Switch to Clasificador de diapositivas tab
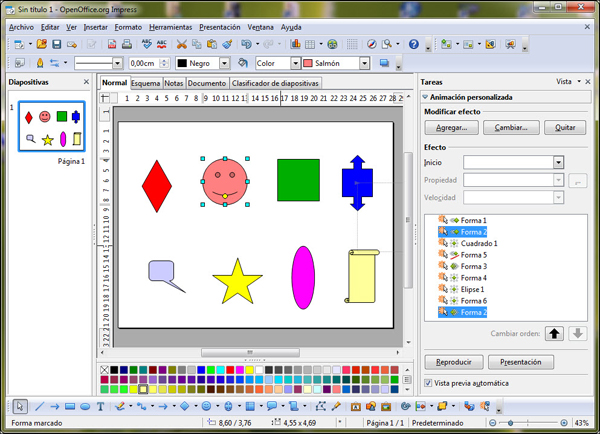Image resolution: width=600 pixels, height=434 pixels. [275, 83]
